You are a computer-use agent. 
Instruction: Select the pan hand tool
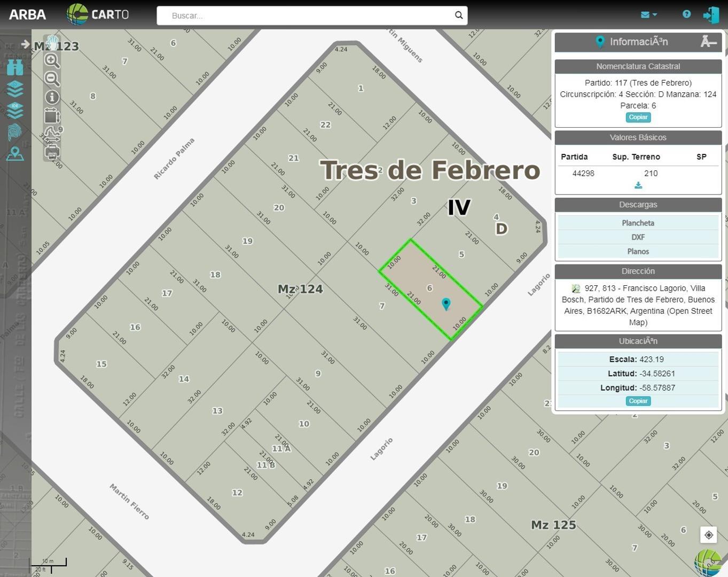coord(52,42)
